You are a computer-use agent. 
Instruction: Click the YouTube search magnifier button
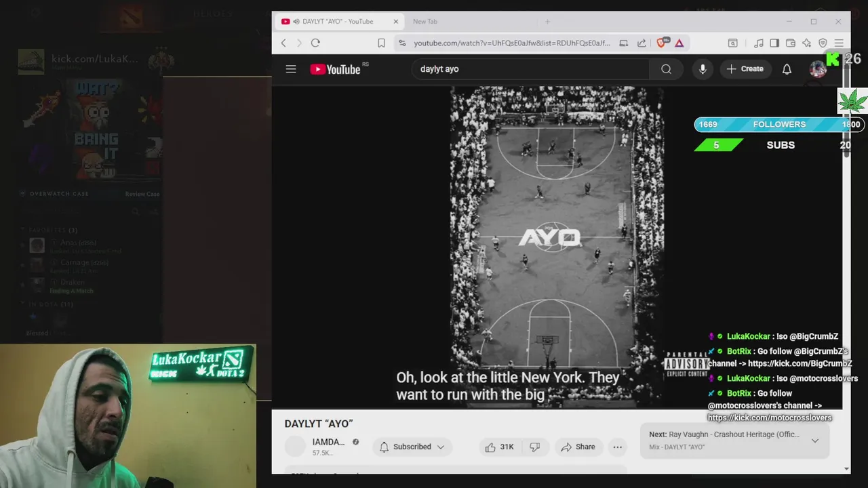tap(667, 69)
